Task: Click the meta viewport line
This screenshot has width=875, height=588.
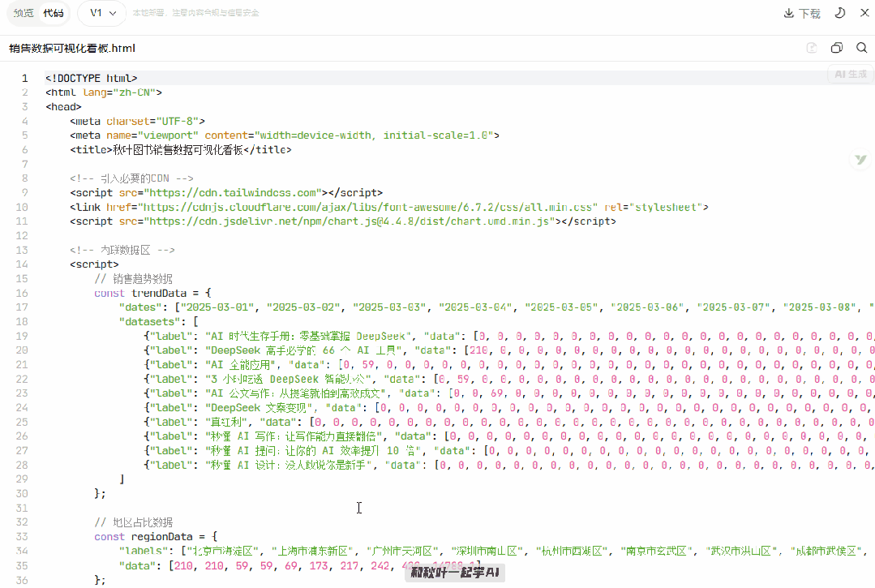Action: pos(285,135)
